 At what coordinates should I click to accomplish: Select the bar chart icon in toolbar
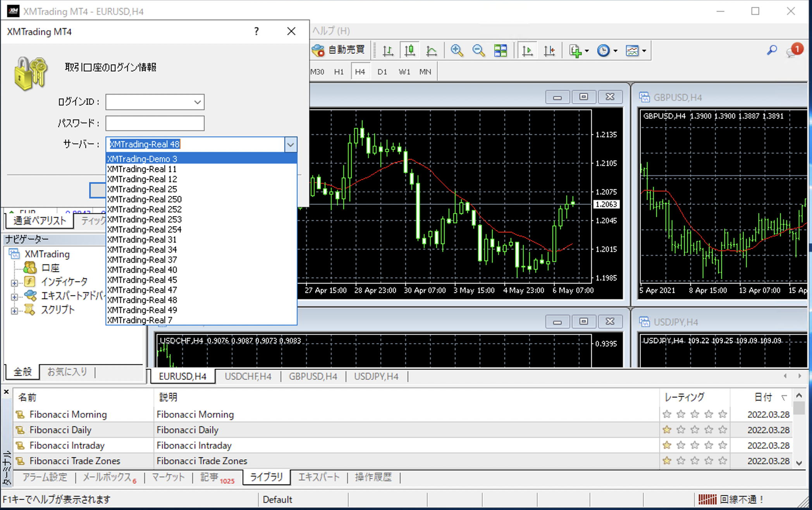(x=388, y=50)
